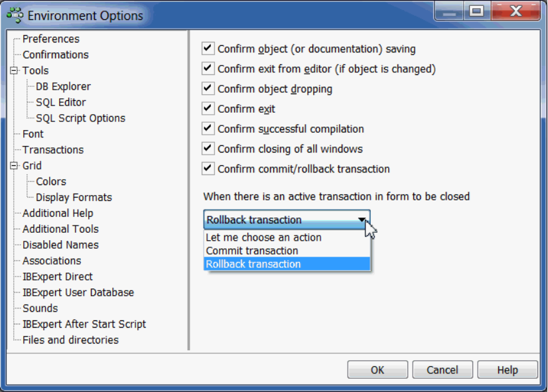This screenshot has width=548, height=392.
Task: Open IBExpert User Database settings
Action: click(78, 293)
